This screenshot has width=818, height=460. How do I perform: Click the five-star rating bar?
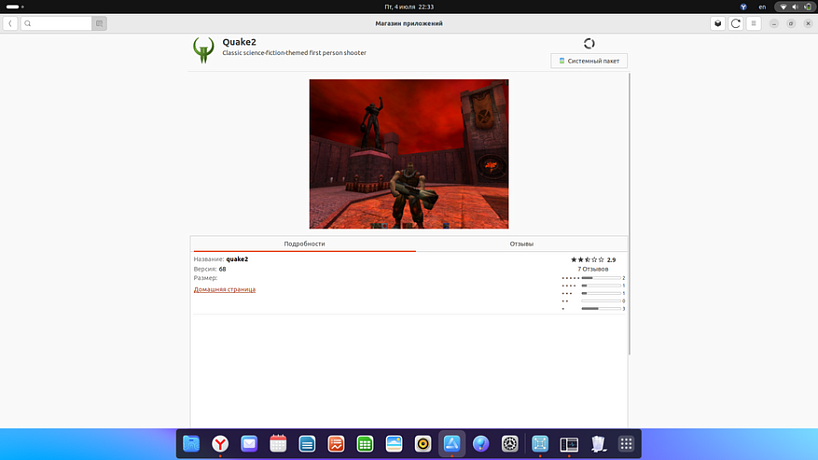[x=600, y=278]
